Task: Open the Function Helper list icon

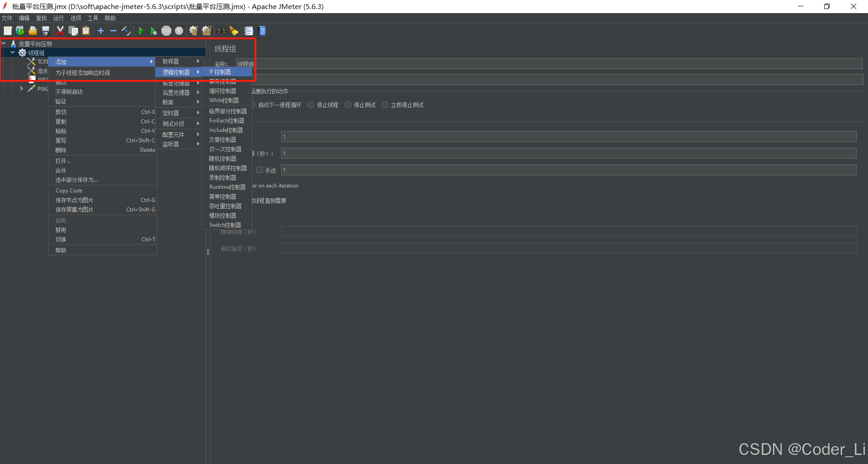Action: click(x=249, y=31)
